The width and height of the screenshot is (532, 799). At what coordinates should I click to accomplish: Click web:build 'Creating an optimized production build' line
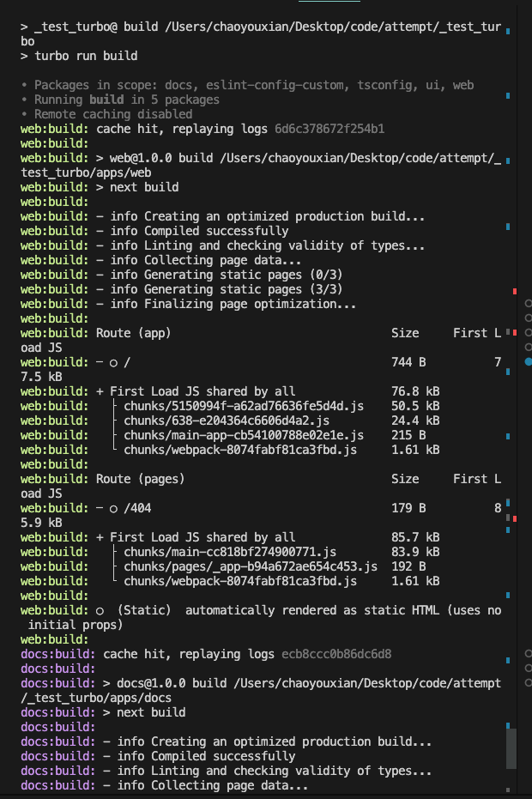(223, 216)
